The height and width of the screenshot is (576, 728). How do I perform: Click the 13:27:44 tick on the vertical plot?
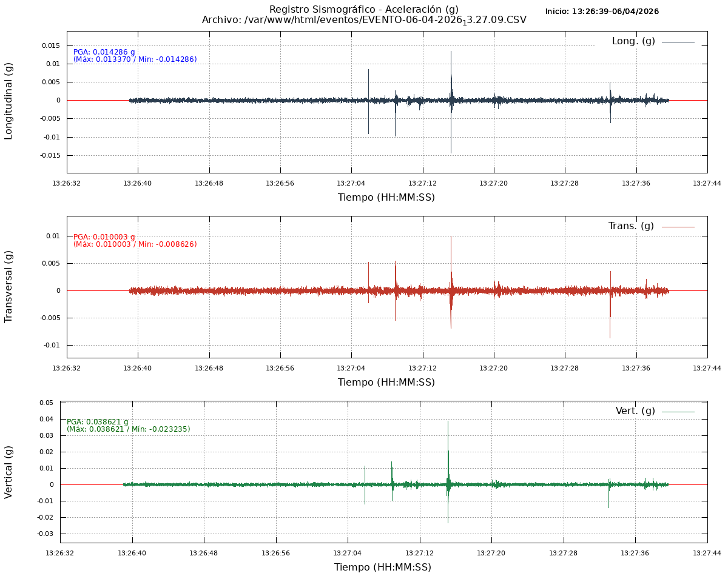(707, 553)
